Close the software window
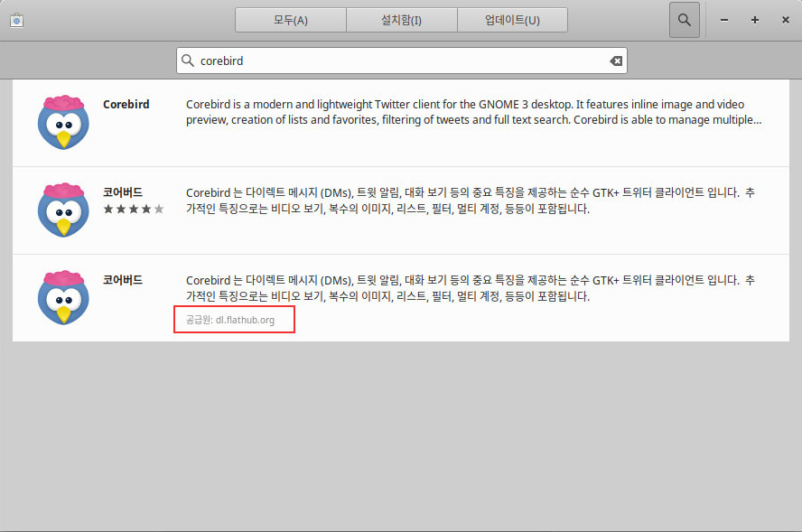Viewport: 802px width, 532px height. [786, 20]
